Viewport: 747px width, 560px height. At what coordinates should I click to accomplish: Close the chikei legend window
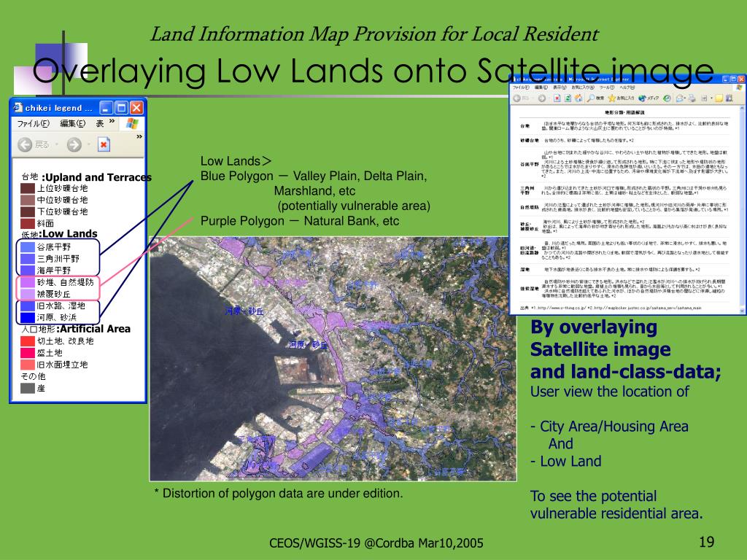(136, 108)
